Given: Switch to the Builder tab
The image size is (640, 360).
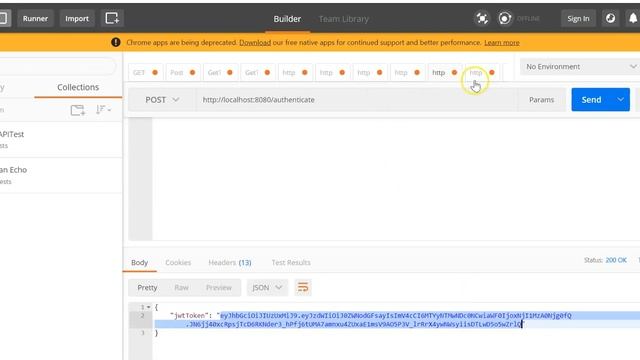Looking at the screenshot, I should (x=287, y=19).
